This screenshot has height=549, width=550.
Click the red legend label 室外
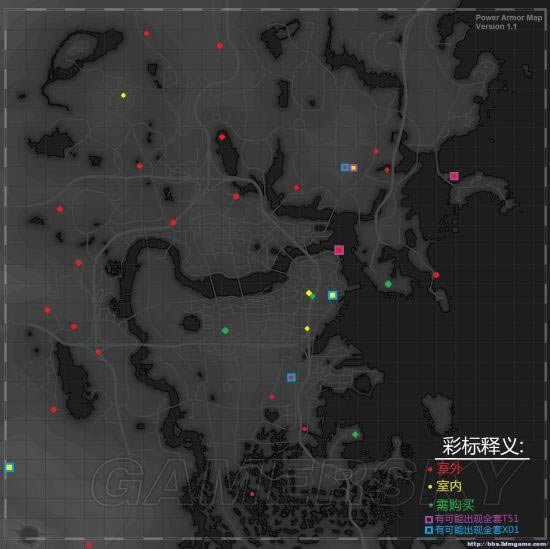[x=449, y=468]
